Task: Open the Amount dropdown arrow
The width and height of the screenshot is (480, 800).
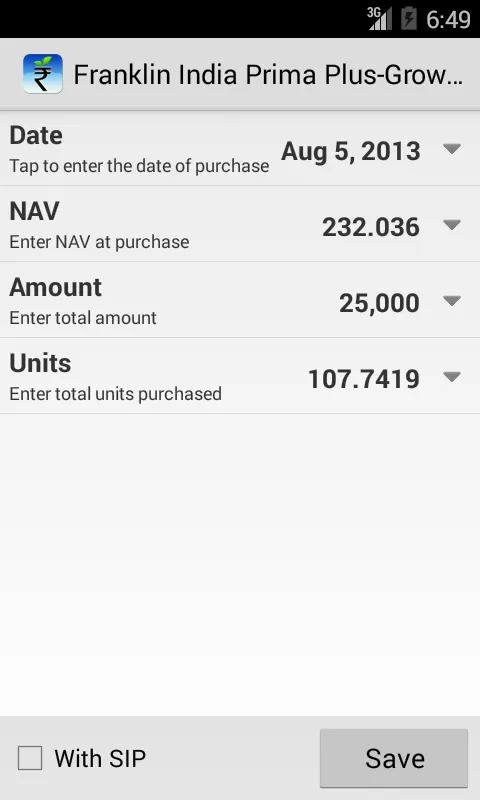Action: coord(452,301)
